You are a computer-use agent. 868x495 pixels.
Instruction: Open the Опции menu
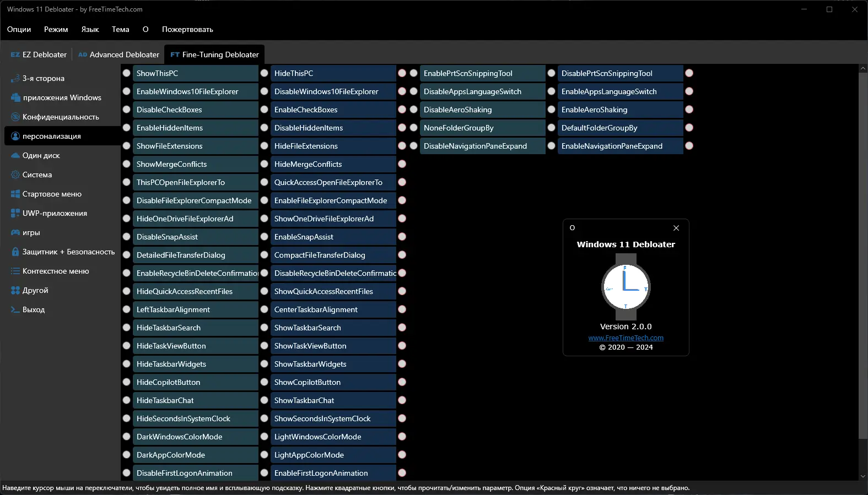click(x=19, y=29)
